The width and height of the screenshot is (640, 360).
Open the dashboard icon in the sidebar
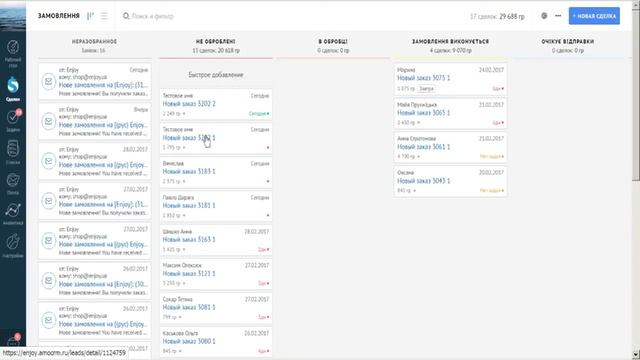coord(13,47)
